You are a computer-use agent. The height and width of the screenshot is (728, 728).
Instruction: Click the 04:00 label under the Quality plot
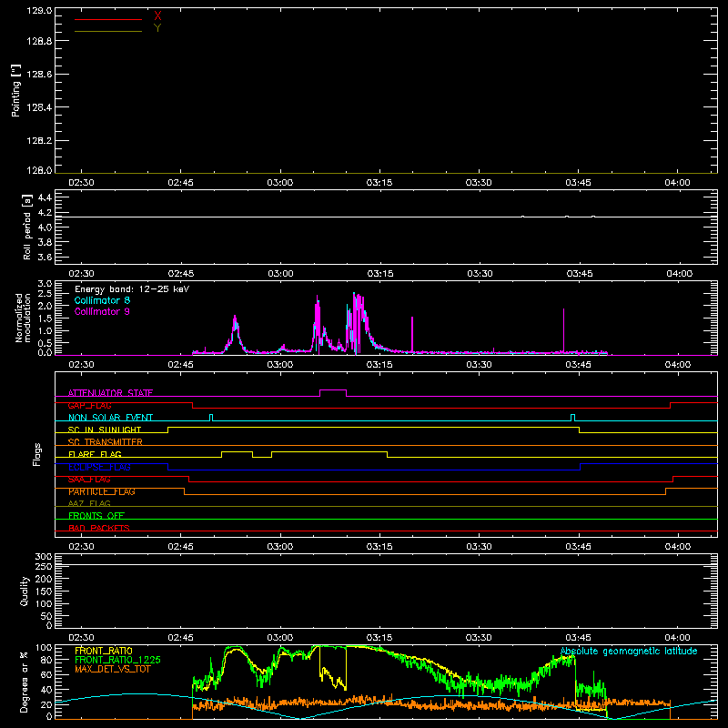(x=677, y=638)
